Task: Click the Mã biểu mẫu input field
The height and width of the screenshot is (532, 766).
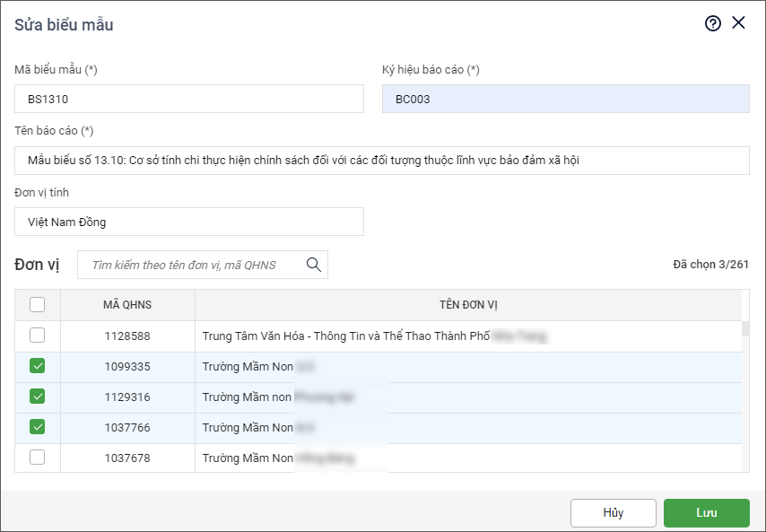Action: click(189, 99)
